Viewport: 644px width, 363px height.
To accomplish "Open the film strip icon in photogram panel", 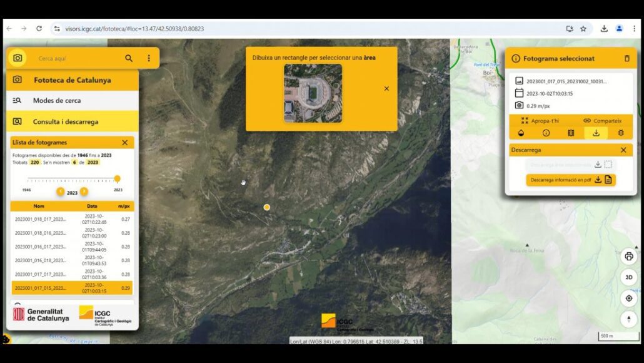I will click(x=571, y=133).
